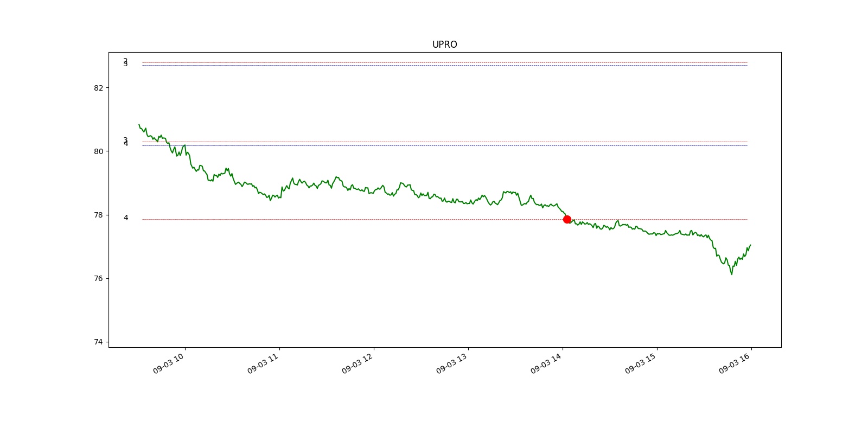
Task: Click the x-axis label 09-03 13
Action: 452,363
